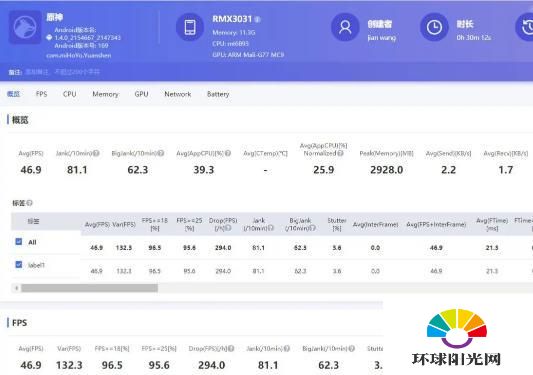Click the 21.3 value in the All row
The height and width of the screenshot is (375, 533).
492,248
